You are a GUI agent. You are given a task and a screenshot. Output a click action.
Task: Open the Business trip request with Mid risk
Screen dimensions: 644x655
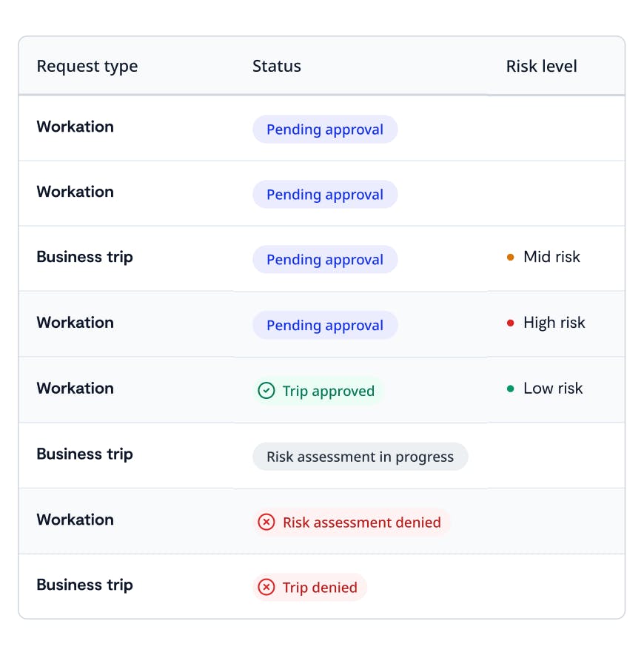[x=85, y=257]
